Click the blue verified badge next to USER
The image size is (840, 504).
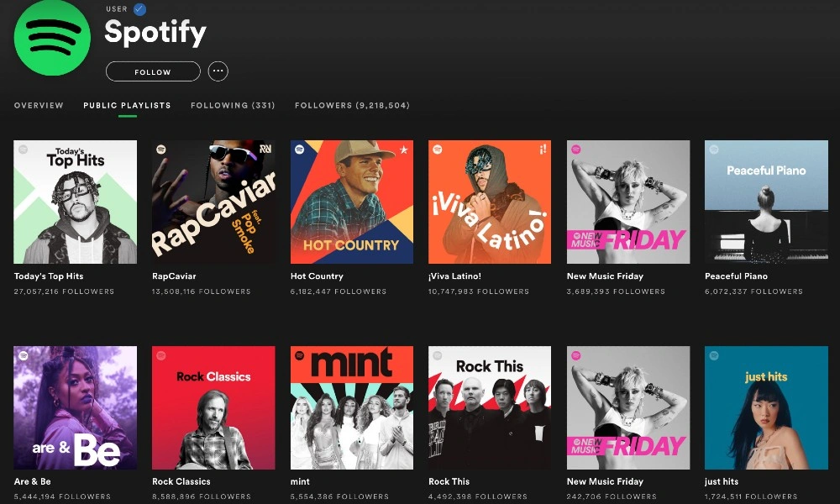[x=140, y=9]
